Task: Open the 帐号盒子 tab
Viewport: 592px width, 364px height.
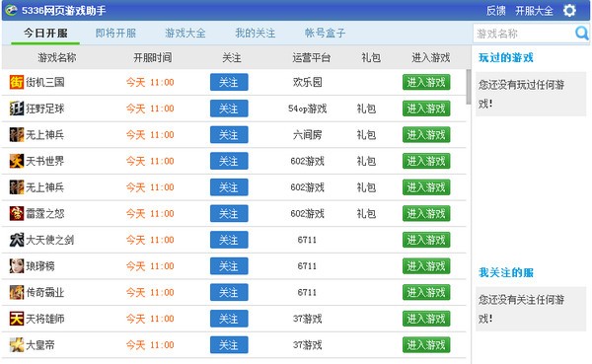Action: click(325, 33)
